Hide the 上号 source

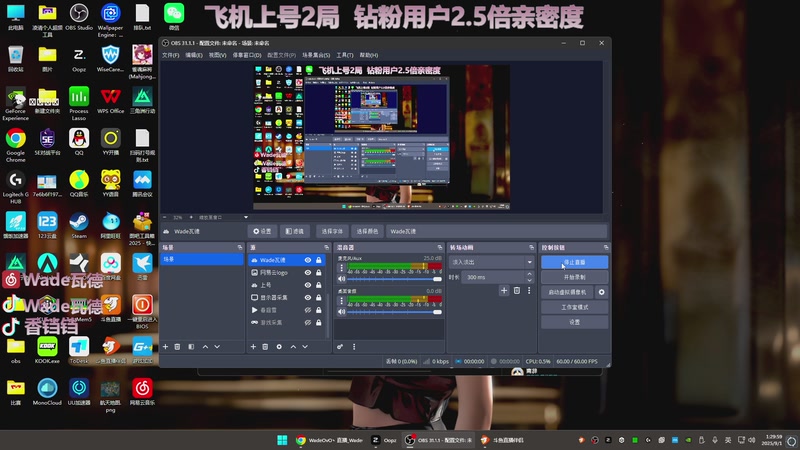pyautogui.click(x=308, y=285)
